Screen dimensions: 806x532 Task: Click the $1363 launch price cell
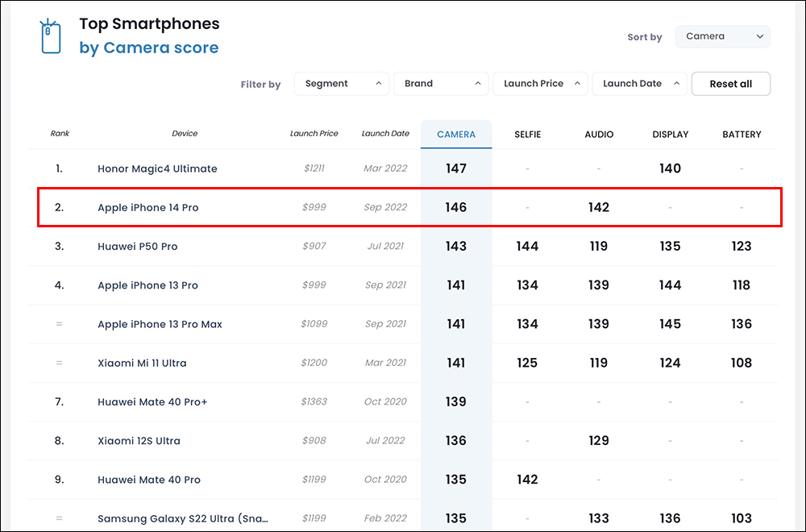314,401
